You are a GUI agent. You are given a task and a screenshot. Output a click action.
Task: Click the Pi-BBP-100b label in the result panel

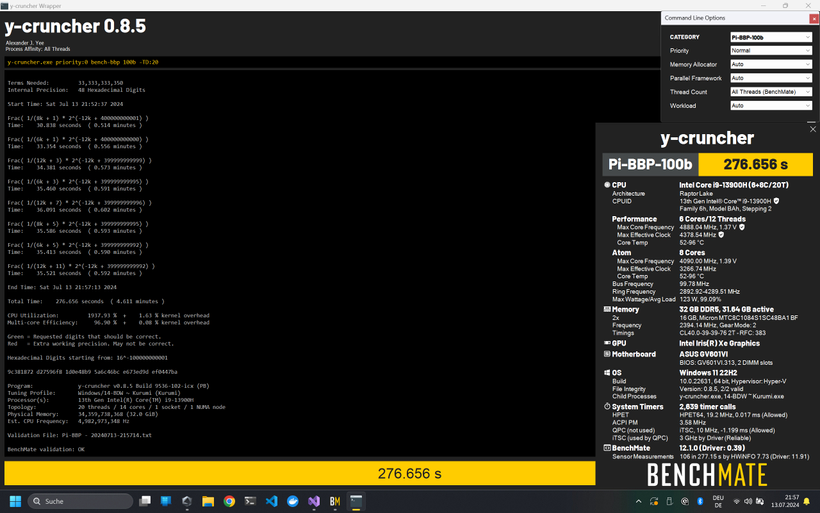(650, 164)
